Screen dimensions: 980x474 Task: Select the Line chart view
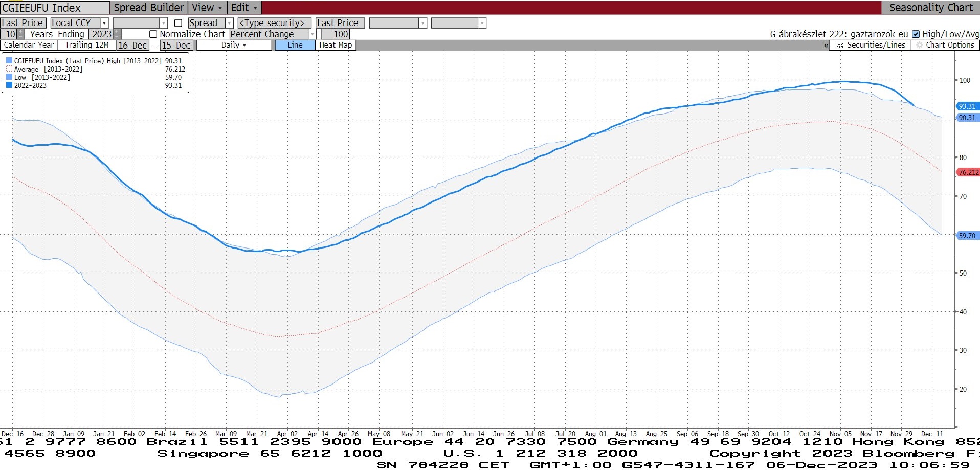(295, 45)
